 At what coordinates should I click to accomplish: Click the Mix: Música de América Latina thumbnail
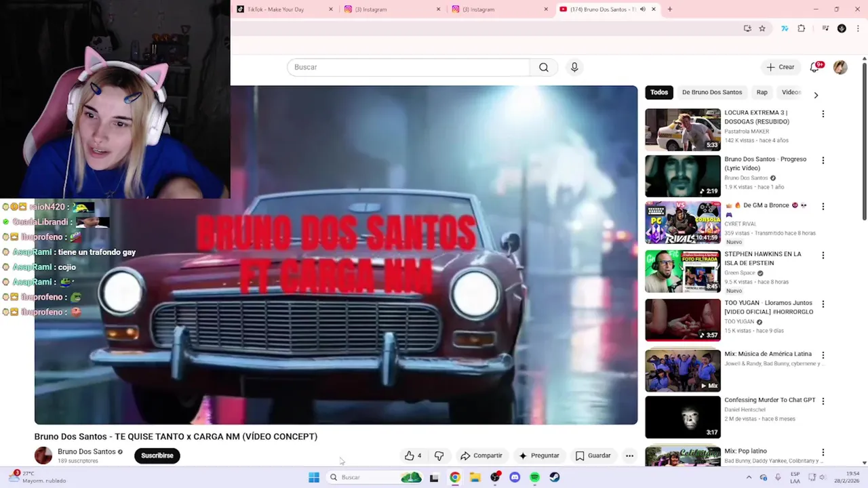tap(683, 371)
